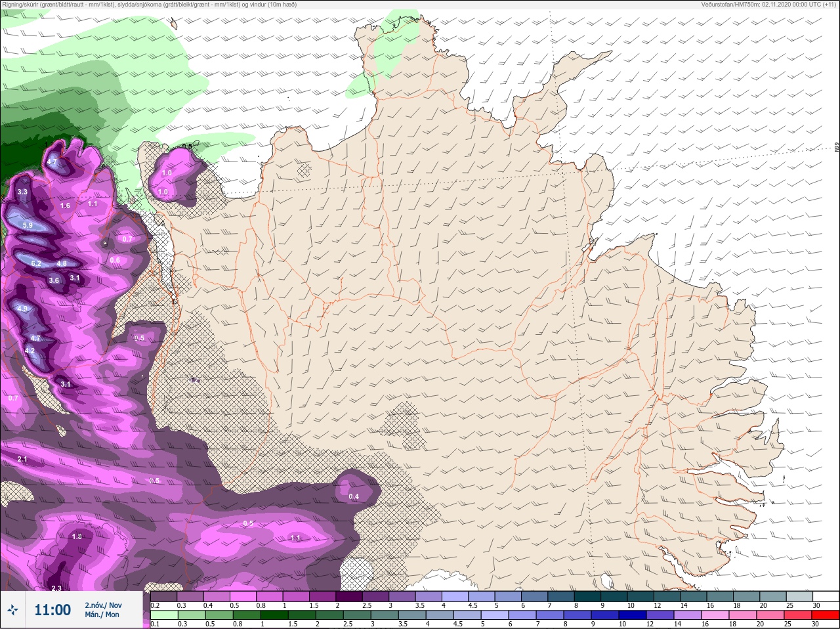Select the 10 navy blue swatch, lower legend row

pyautogui.click(x=633, y=615)
